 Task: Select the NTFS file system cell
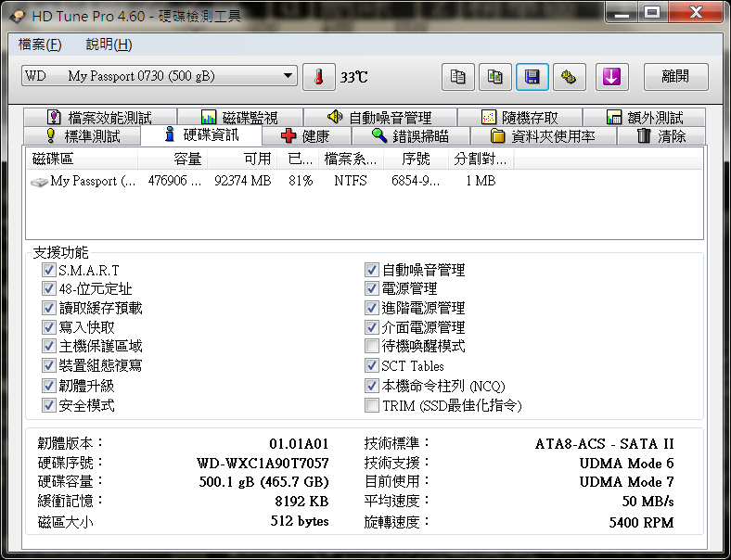(351, 181)
